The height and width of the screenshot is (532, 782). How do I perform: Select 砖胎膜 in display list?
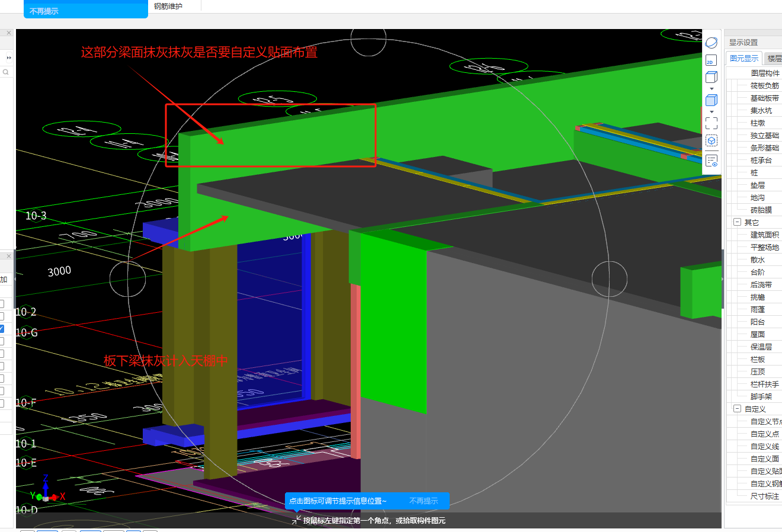pos(761,210)
